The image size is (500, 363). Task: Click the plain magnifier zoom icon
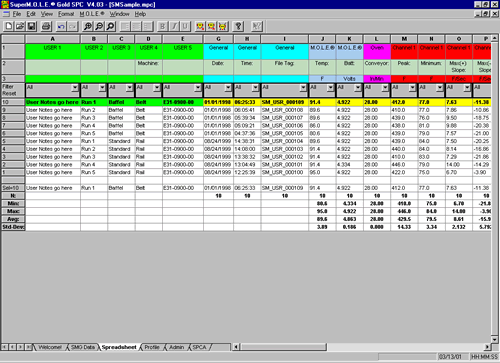tap(110, 26)
